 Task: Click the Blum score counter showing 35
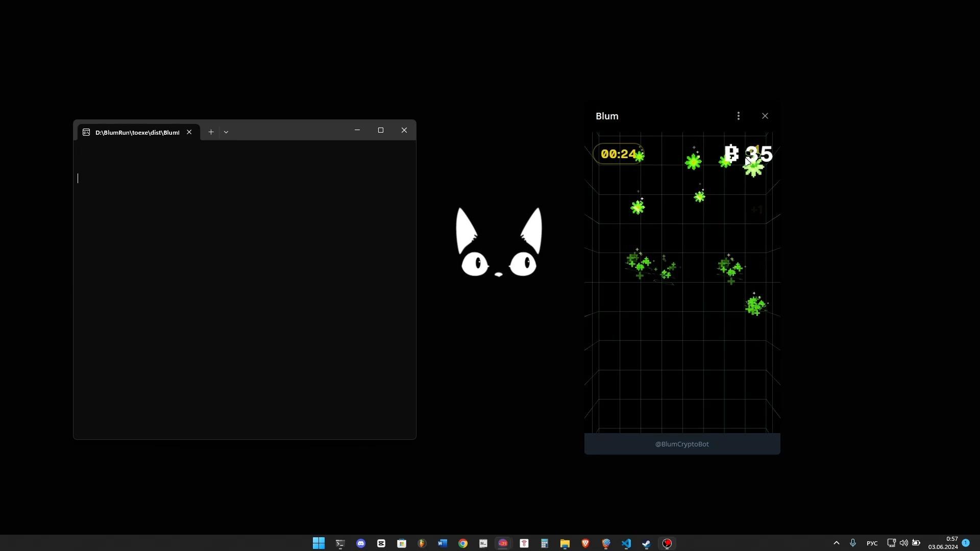point(748,154)
